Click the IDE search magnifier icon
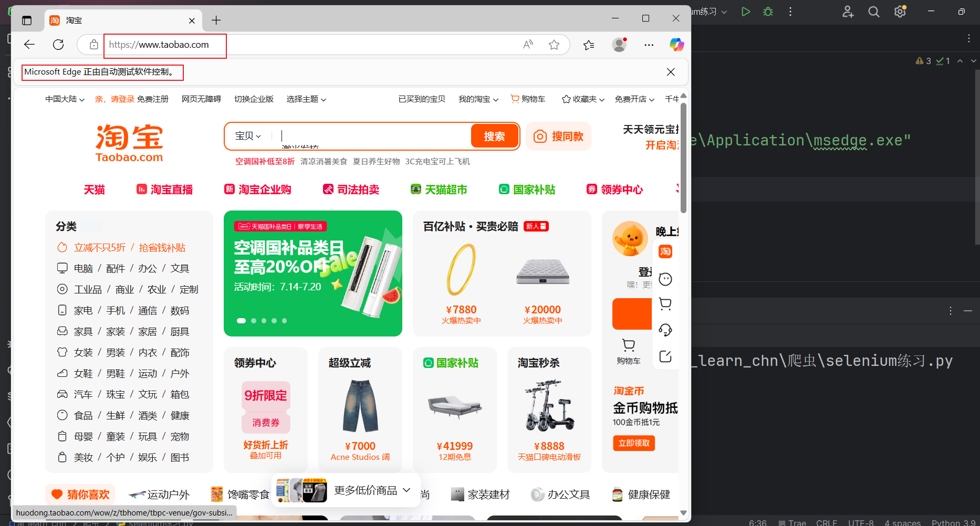 coord(874,12)
